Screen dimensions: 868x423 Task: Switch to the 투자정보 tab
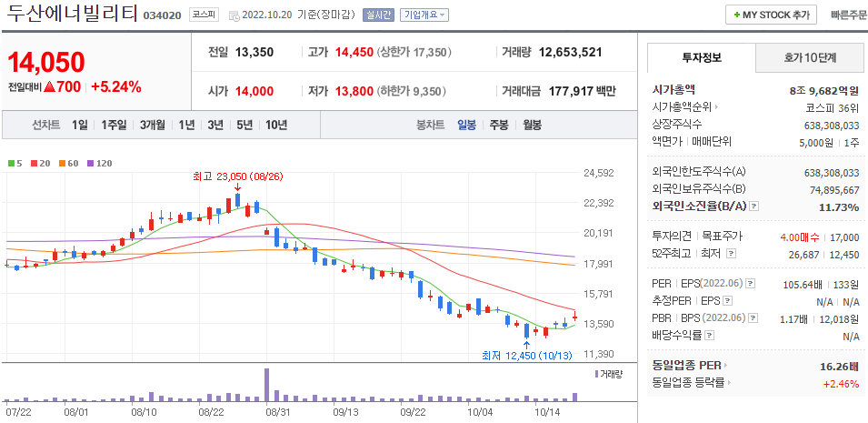coord(702,57)
